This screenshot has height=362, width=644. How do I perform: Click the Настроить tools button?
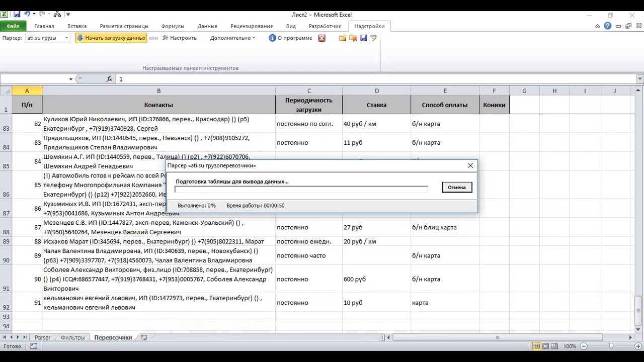pyautogui.click(x=179, y=38)
